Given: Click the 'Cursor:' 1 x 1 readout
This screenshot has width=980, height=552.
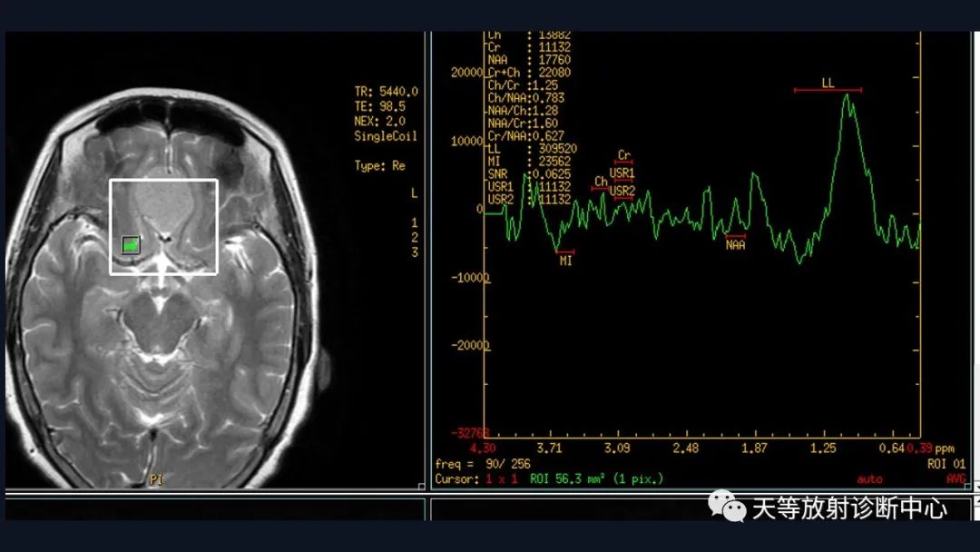Looking at the screenshot, I should click(x=476, y=478).
